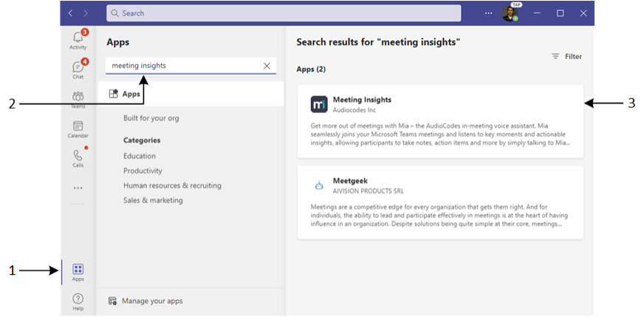Clear the meeting insights search text
The width and height of the screenshot is (644, 317).
tap(267, 66)
